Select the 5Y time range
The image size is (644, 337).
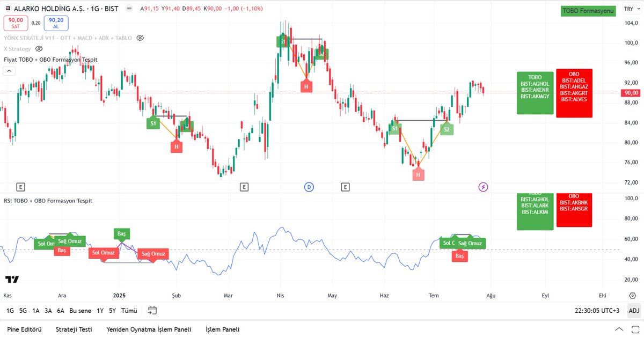point(112,311)
